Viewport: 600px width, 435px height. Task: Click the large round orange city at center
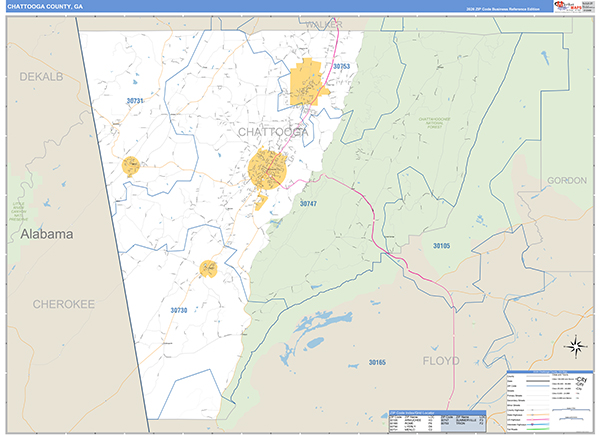pyautogui.click(x=267, y=169)
